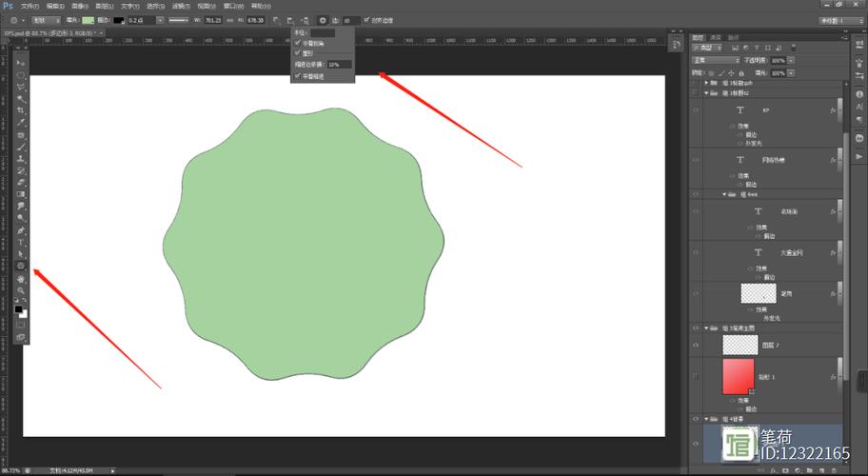Hide the red gradient rectangle layer
Image resolution: width=868 pixels, height=476 pixels.
coord(696,377)
